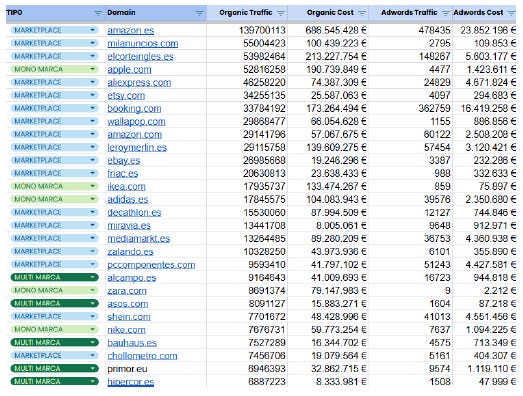
Task: Open the amazon.com link
Action: (x=134, y=134)
